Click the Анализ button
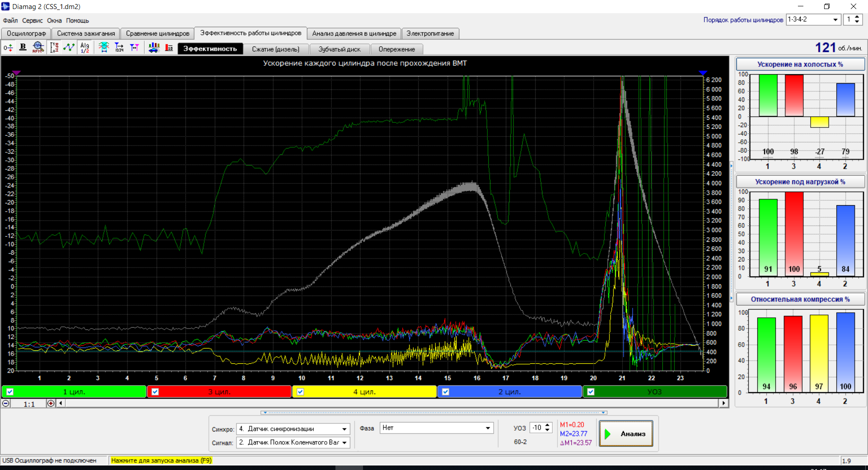 [626, 434]
